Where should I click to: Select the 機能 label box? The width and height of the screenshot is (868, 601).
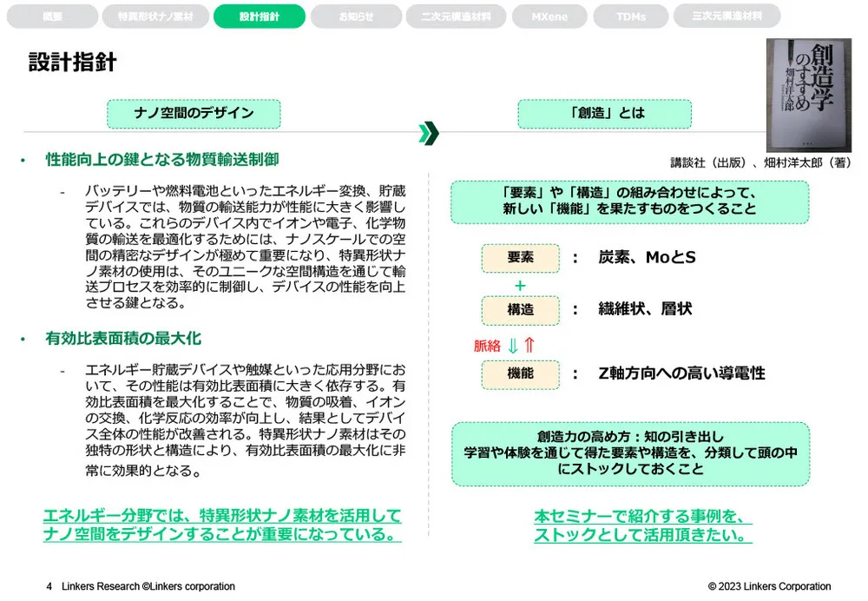coord(521,375)
